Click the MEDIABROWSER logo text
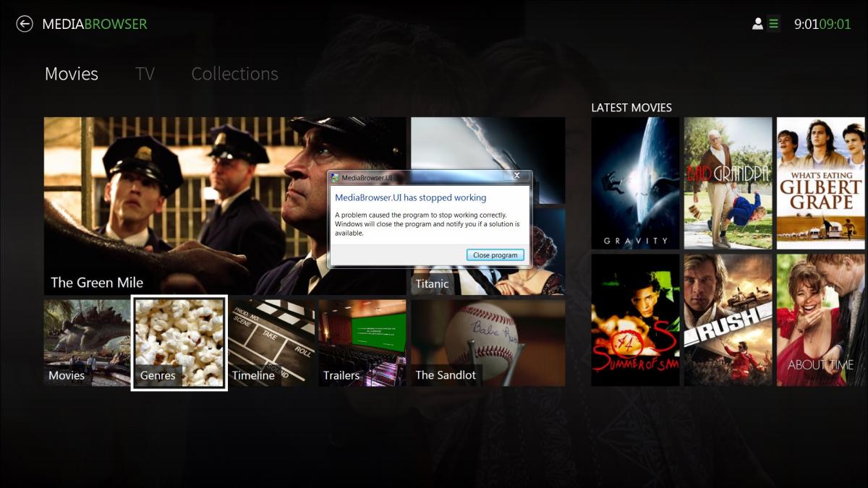868x488 pixels. point(95,24)
